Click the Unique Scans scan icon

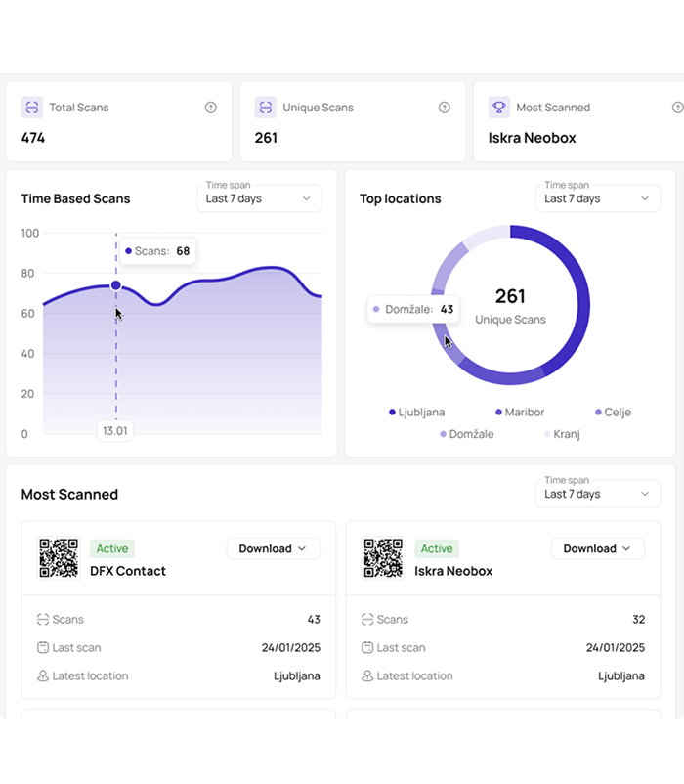click(x=266, y=108)
